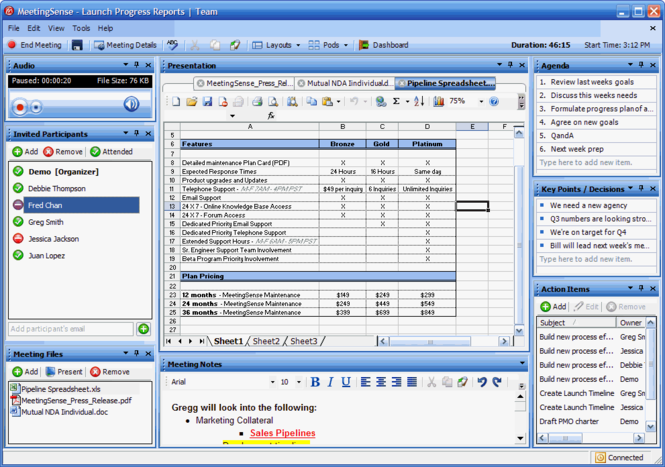Switch to the Pipeline Spreadsheet tab

[x=446, y=84]
